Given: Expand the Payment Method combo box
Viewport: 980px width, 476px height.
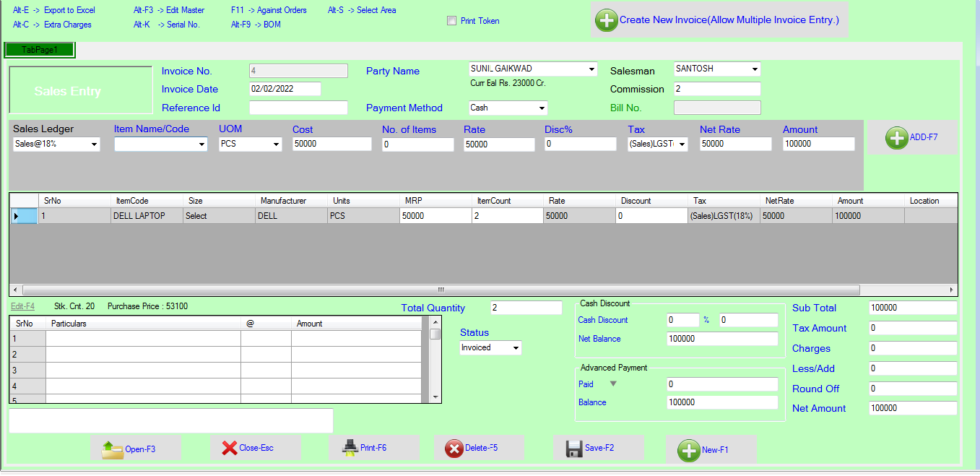Looking at the screenshot, I should point(542,108).
